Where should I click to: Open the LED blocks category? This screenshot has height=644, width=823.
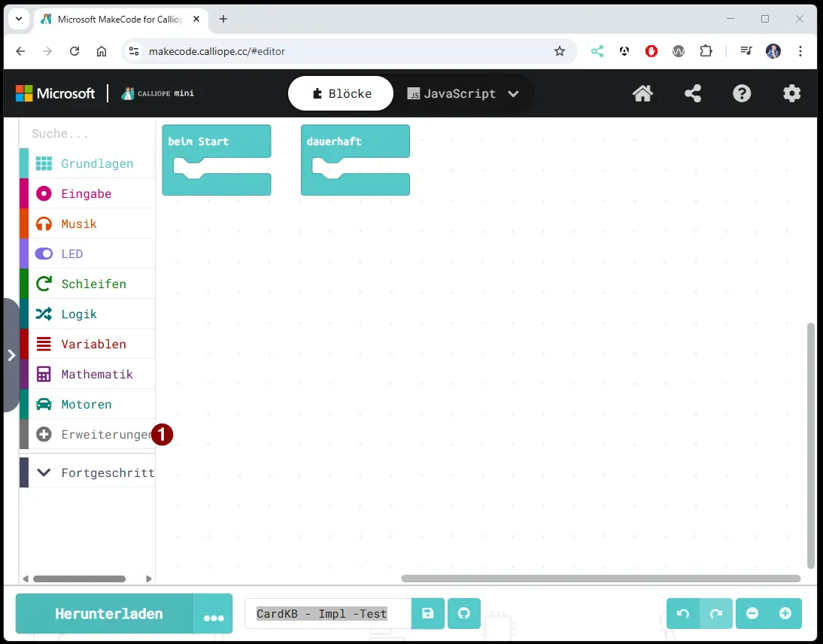[72, 254]
